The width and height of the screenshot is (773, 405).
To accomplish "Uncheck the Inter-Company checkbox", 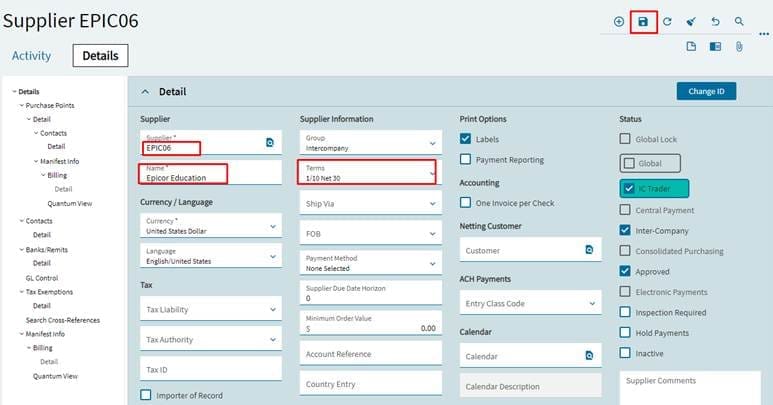I will point(625,230).
